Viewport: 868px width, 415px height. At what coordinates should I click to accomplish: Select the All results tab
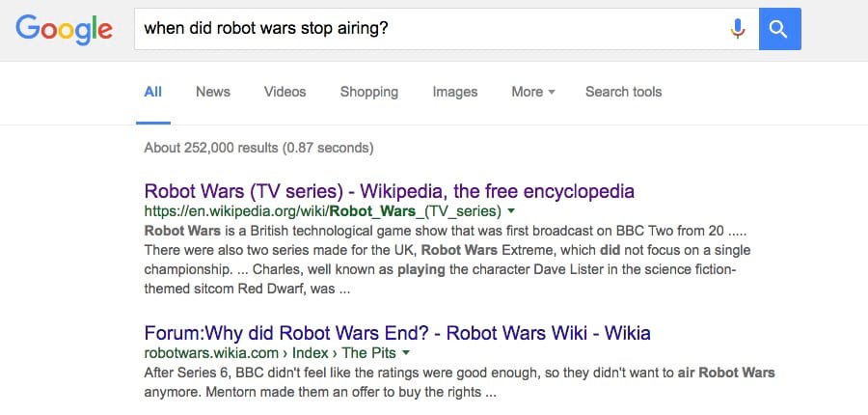pos(152,92)
